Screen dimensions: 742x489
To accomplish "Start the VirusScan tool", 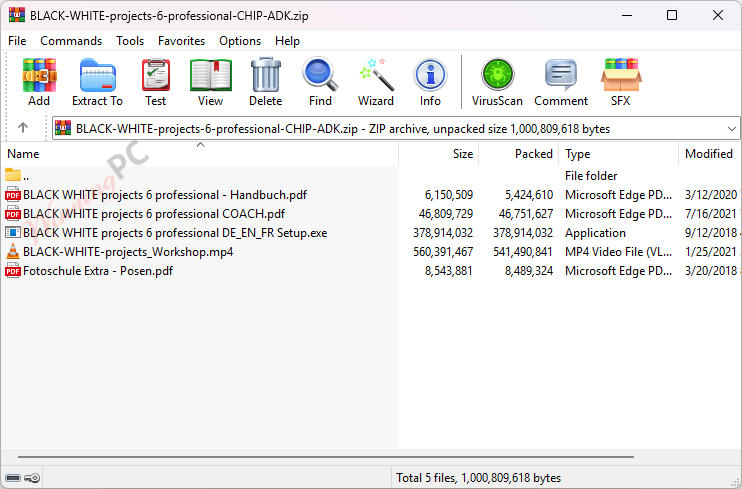I will point(497,75).
